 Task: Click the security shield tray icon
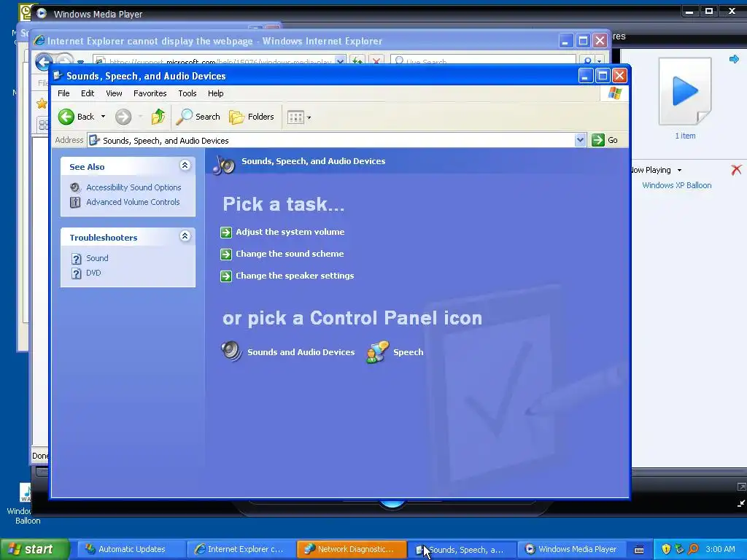pos(666,549)
